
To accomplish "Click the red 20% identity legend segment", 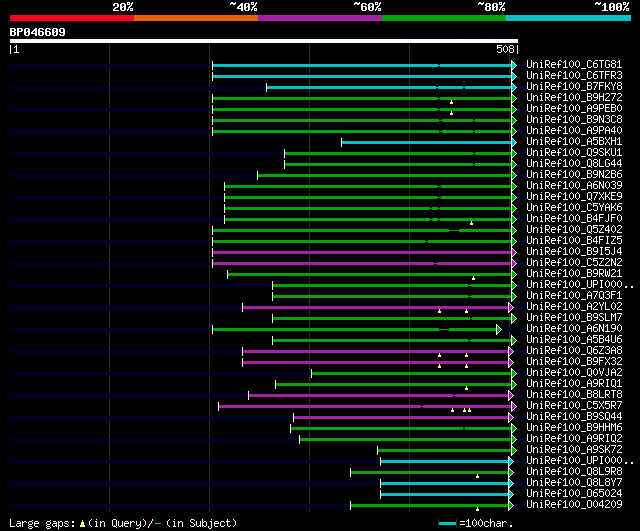I will tap(72, 18).
